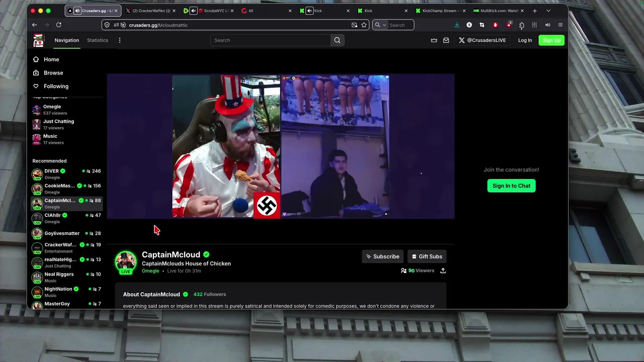Close the CrackerWaffen X tab
The height and width of the screenshot is (362, 644).
point(174,11)
